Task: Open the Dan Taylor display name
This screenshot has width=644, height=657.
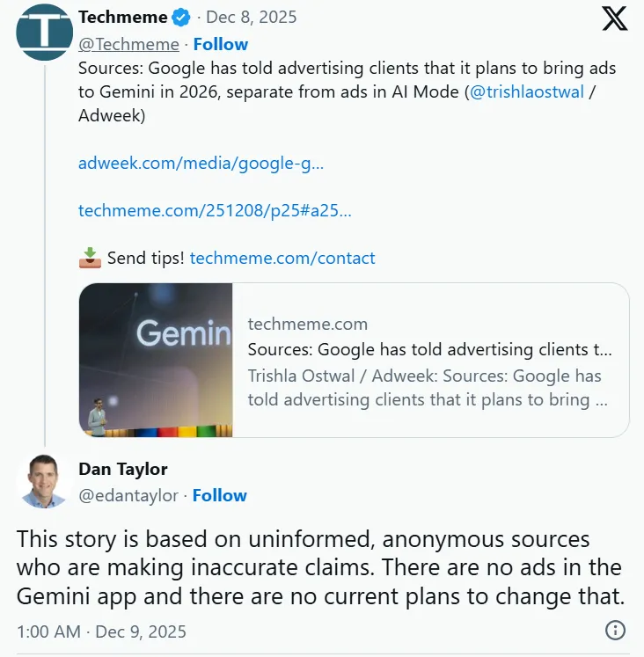Action: pyautogui.click(x=123, y=469)
